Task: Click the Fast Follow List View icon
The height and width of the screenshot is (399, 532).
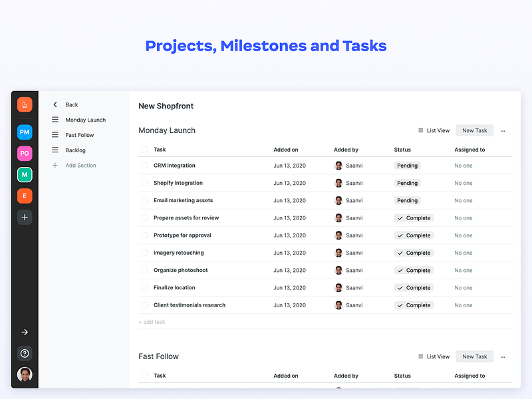Action: click(x=421, y=356)
